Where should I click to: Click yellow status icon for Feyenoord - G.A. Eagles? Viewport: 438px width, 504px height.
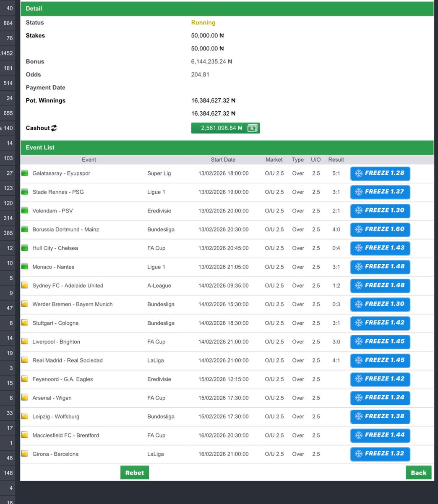24,379
